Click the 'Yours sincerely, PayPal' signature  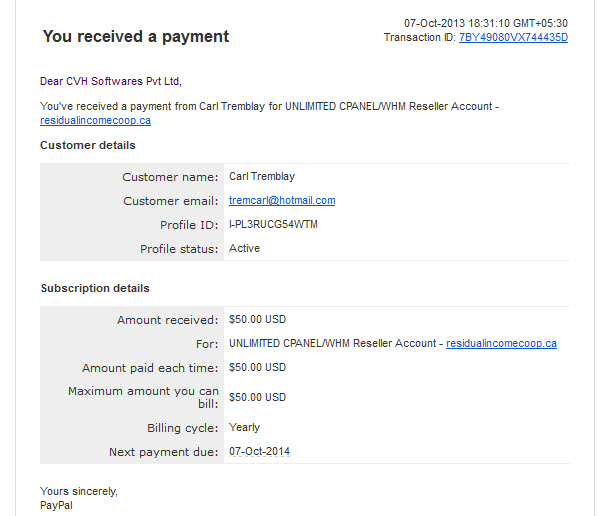[x=79, y=498]
